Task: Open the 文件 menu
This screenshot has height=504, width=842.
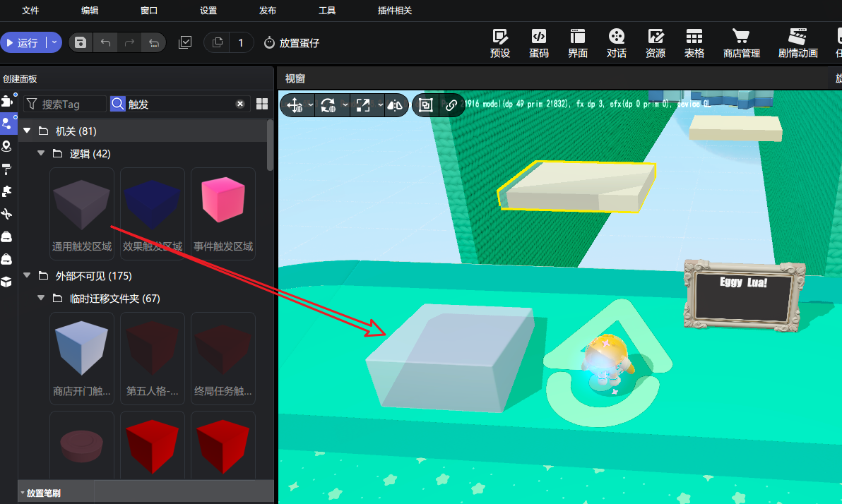Action: (x=30, y=11)
